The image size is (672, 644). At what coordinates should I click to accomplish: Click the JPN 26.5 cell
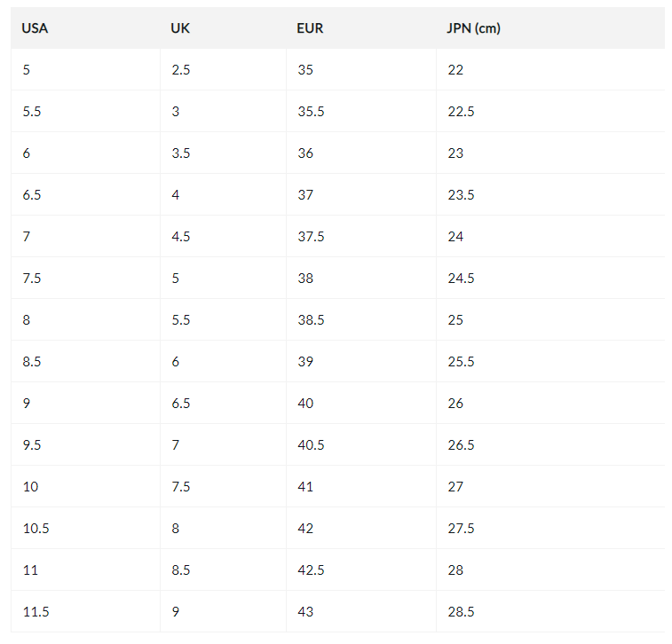click(x=461, y=445)
